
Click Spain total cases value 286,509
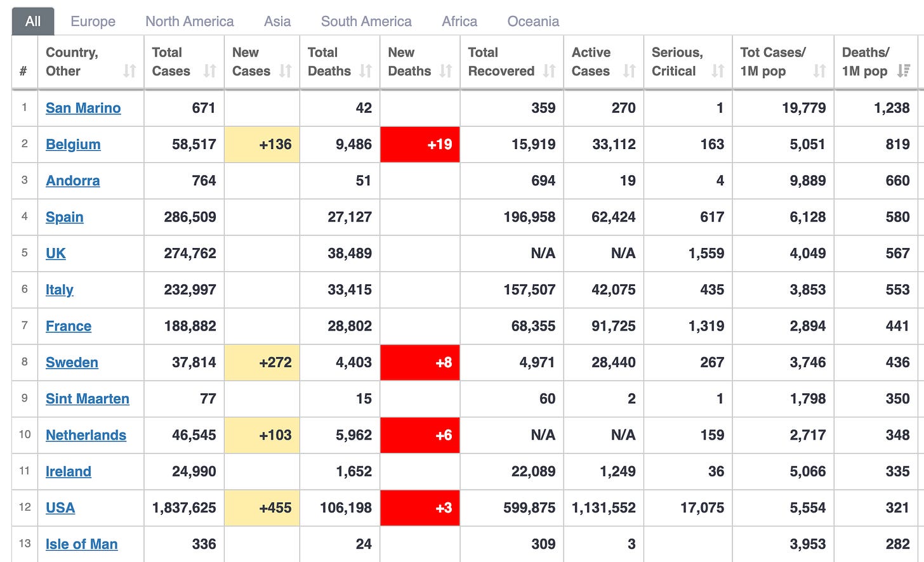(x=190, y=217)
